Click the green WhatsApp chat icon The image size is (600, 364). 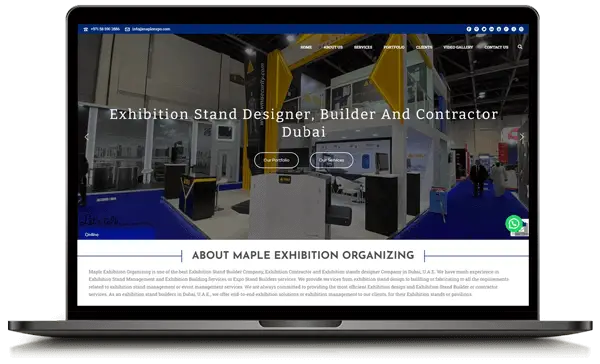pos(514,224)
